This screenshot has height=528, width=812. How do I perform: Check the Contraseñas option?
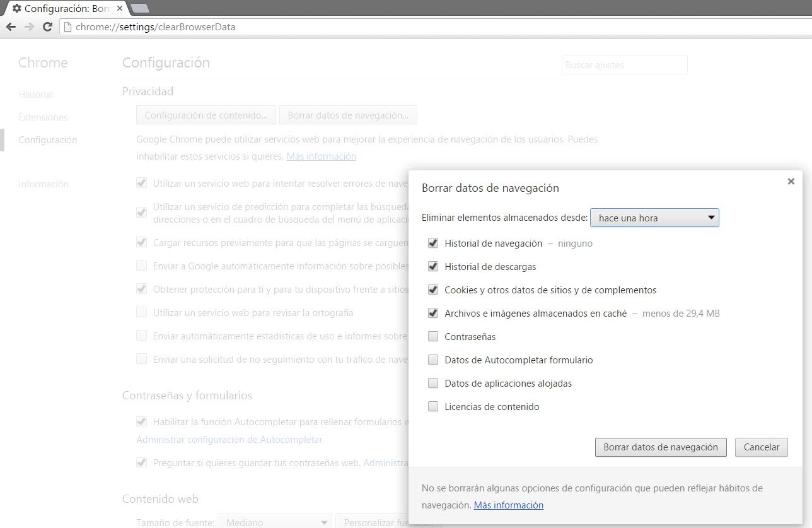(x=432, y=336)
